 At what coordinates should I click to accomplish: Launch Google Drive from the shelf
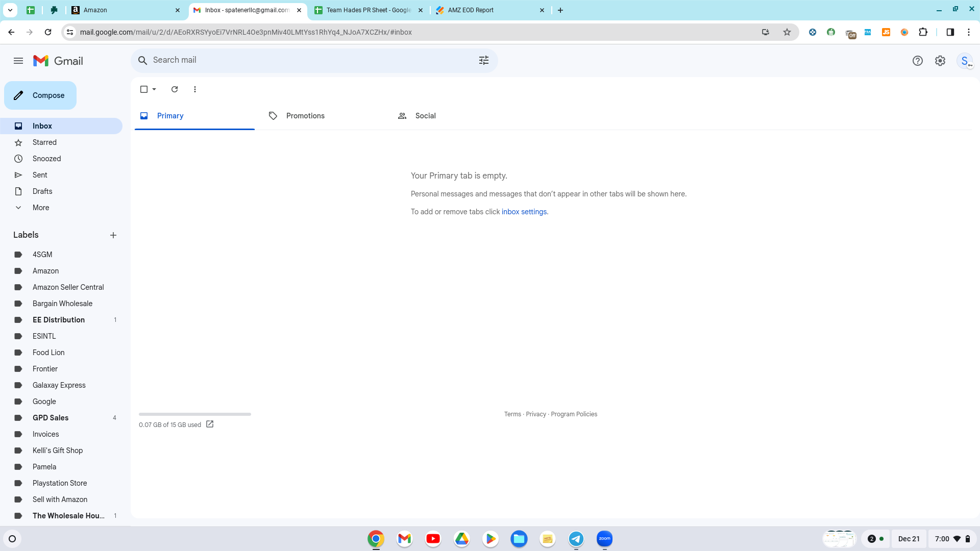[x=462, y=539]
